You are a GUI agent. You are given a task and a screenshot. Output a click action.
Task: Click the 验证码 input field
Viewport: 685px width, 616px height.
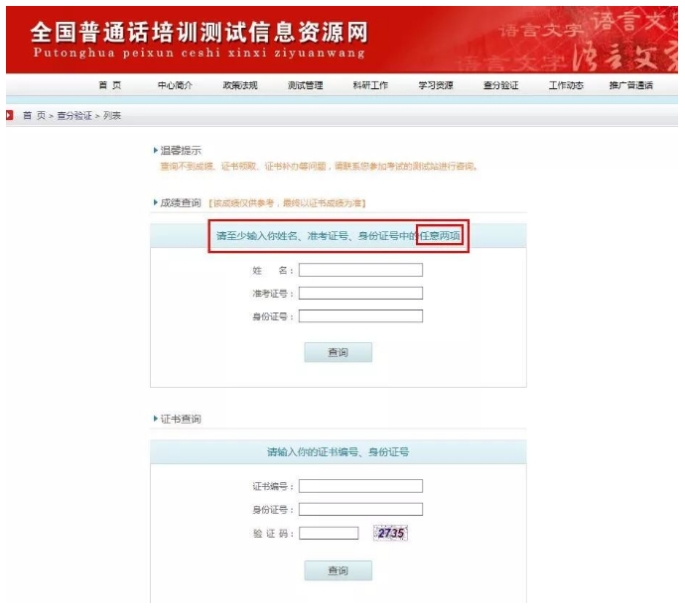[329, 533]
